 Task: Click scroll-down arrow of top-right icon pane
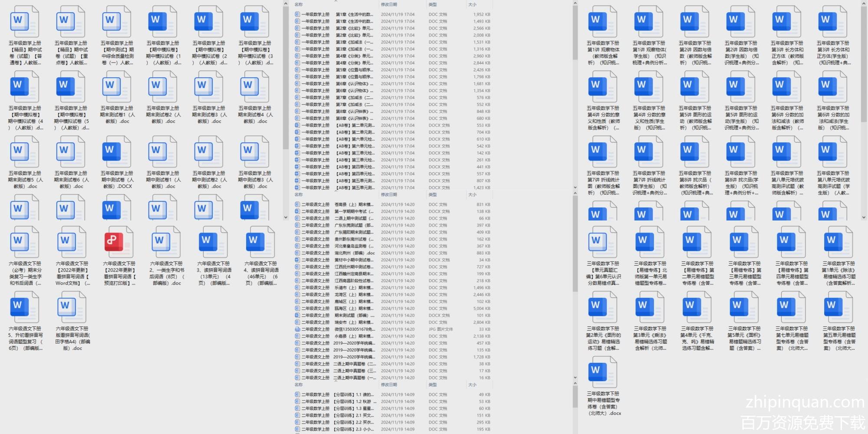coord(864,217)
